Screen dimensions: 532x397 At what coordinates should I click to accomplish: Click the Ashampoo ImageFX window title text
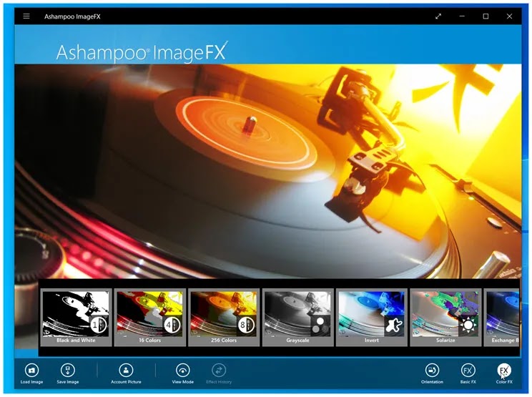point(72,16)
